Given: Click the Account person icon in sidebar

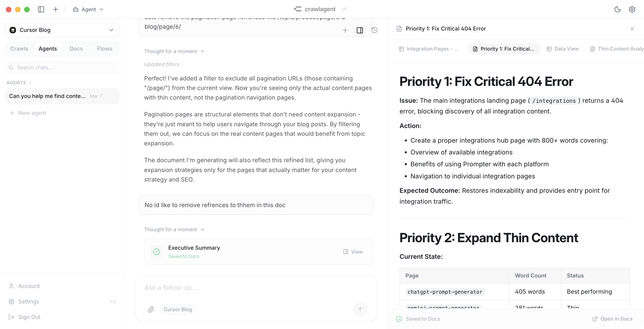Looking at the screenshot, I should 11,286.
